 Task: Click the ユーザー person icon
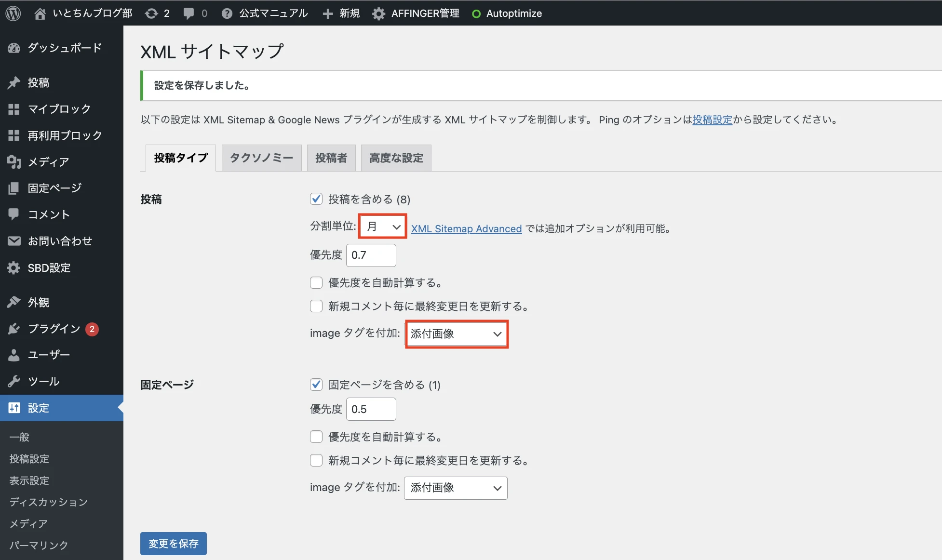click(x=14, y=355)
